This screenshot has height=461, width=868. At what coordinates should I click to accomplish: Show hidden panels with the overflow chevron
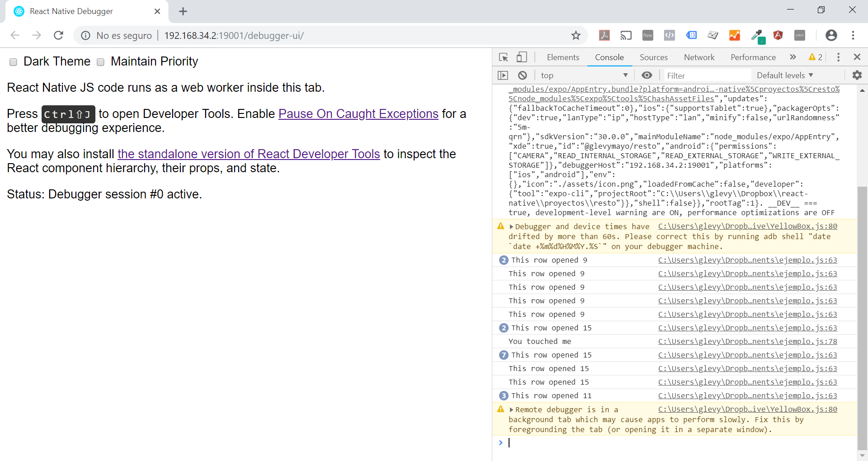pos(792,57)
